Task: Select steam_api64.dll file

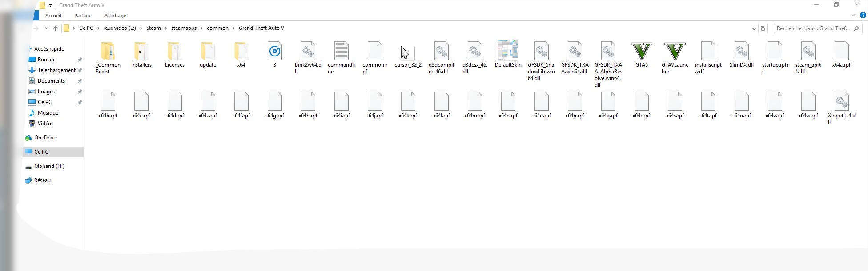Action: [808, 58]
